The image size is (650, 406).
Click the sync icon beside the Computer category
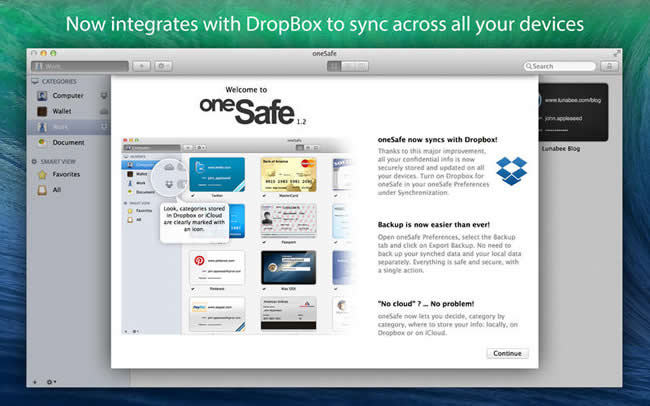tap(104, 95)
